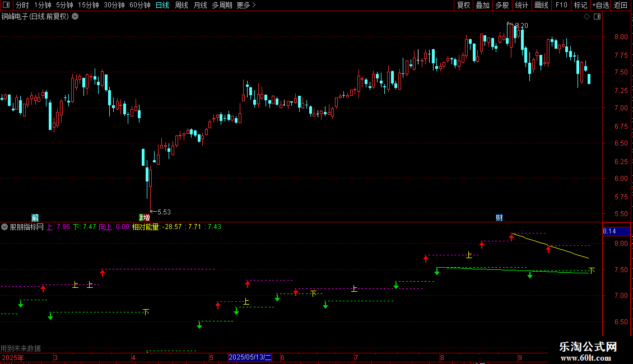Open the 股朋指标网 indicator dropdown arrow

pos(4,227)
